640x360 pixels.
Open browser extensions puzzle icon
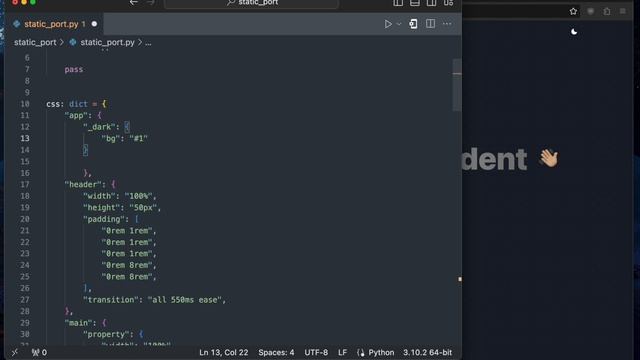coord(607,11)
